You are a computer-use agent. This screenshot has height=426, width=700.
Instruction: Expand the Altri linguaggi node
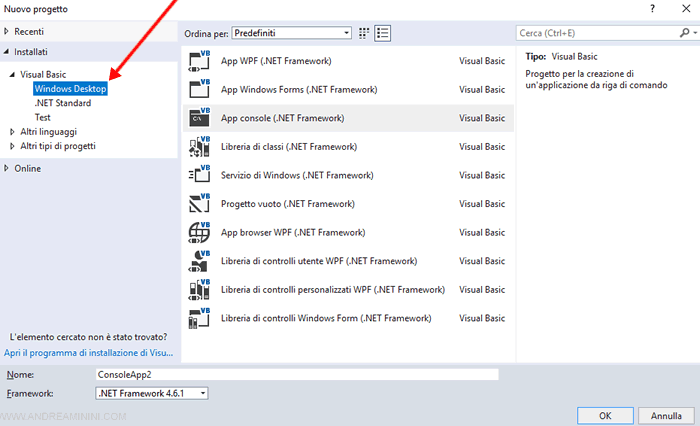click(12, 132)
